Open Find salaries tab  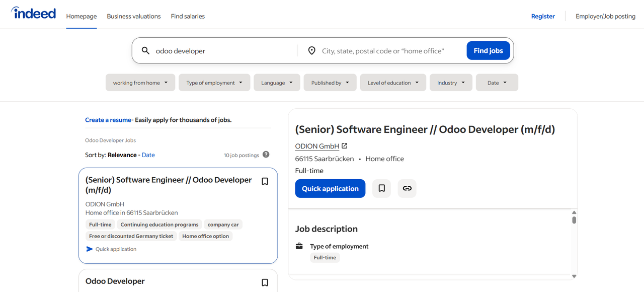click(188, 16)
